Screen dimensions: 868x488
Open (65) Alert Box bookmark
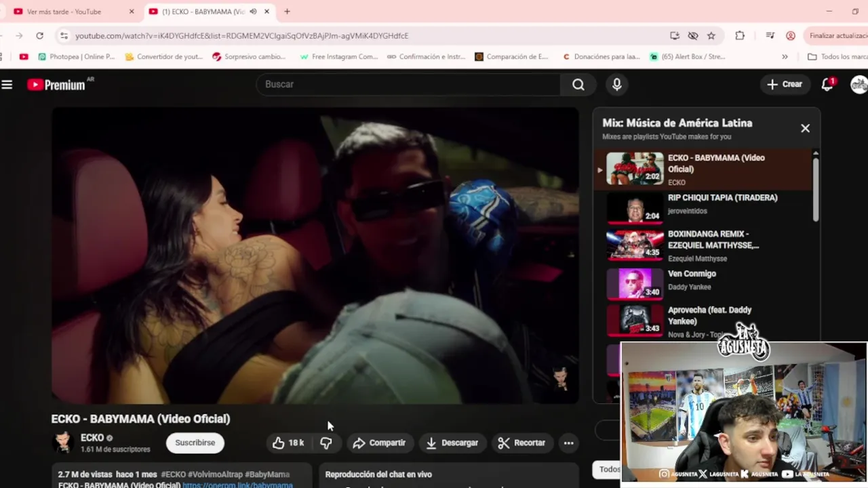click(687, 57)
